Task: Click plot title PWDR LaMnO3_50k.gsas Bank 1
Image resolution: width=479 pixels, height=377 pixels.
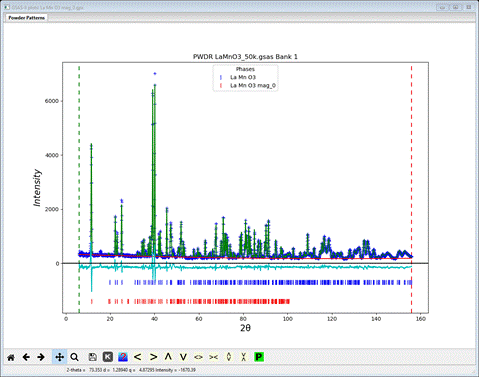Action: [x=245, y=57]
